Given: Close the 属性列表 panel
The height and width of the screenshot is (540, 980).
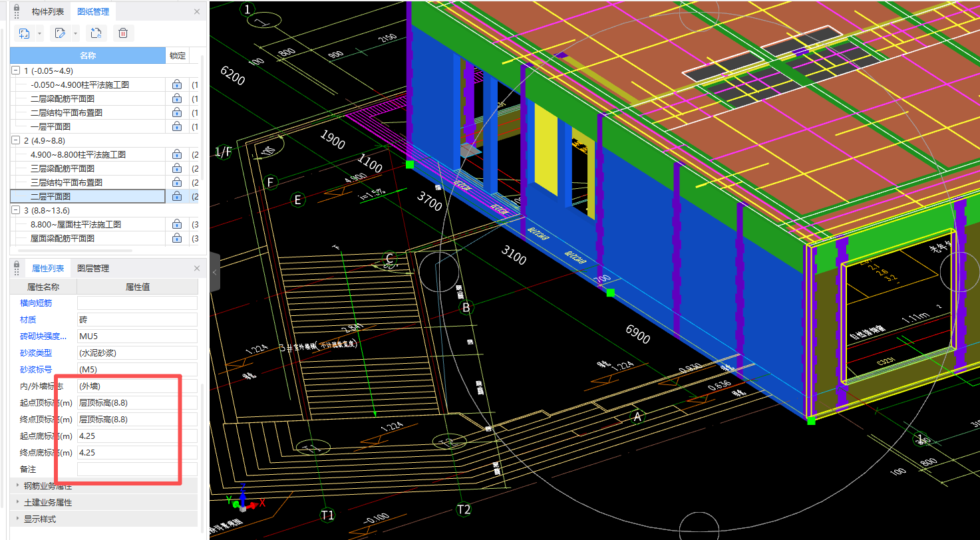Looking at the screenshot, I should point(197,268).
